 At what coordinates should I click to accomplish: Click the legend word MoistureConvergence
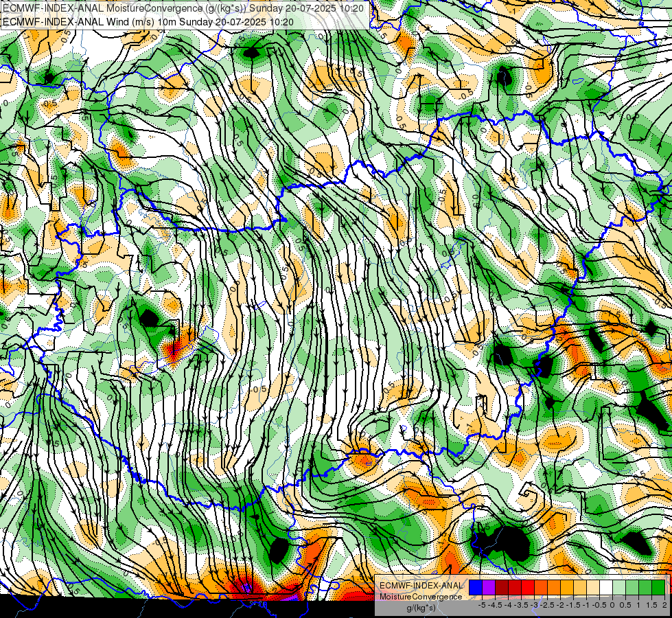point(421,597)
